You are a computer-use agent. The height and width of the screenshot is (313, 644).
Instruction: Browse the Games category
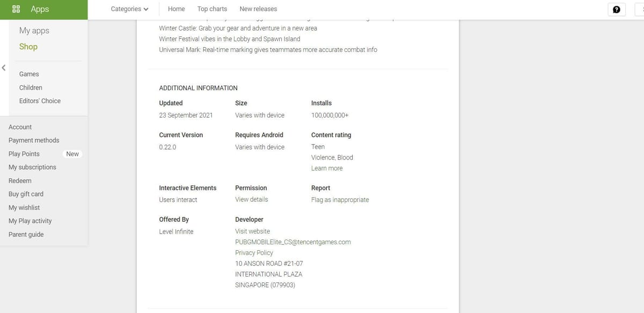click(29, 74)
